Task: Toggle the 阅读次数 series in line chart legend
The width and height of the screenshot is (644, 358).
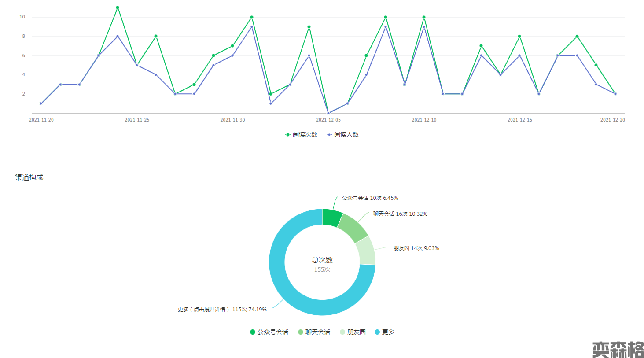Action: click(302, 134)
